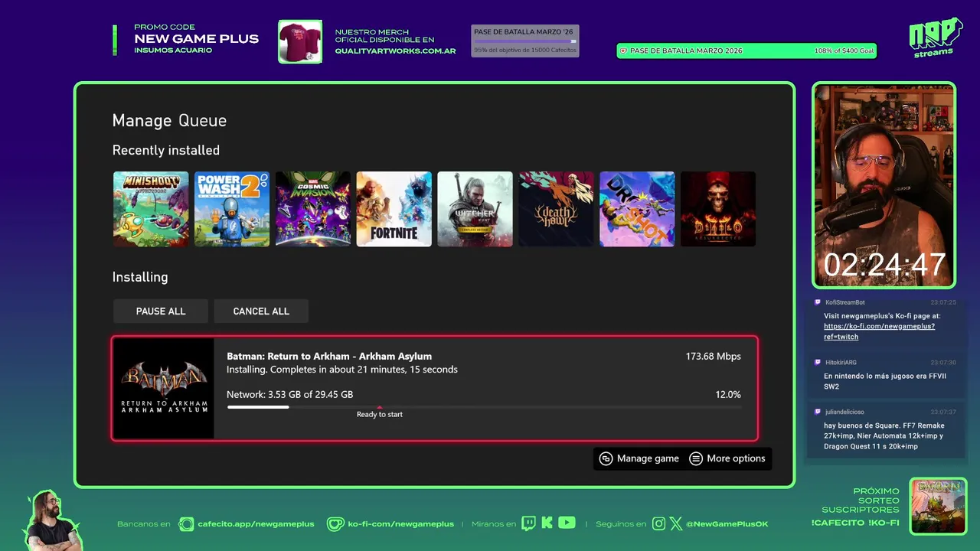
Task: Click the 12.0% progress value
Action: click(x=728, y=395)
